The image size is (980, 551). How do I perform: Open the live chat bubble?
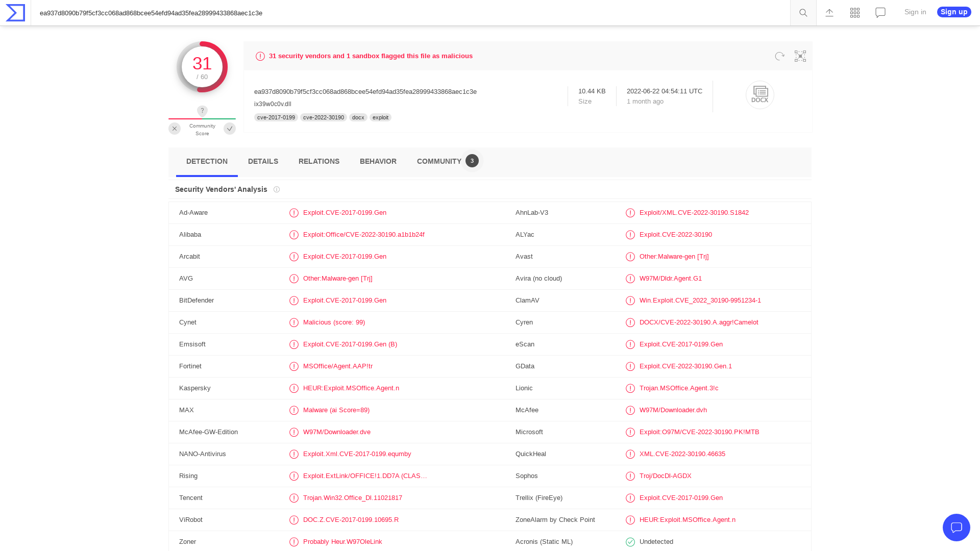[957, 528]
